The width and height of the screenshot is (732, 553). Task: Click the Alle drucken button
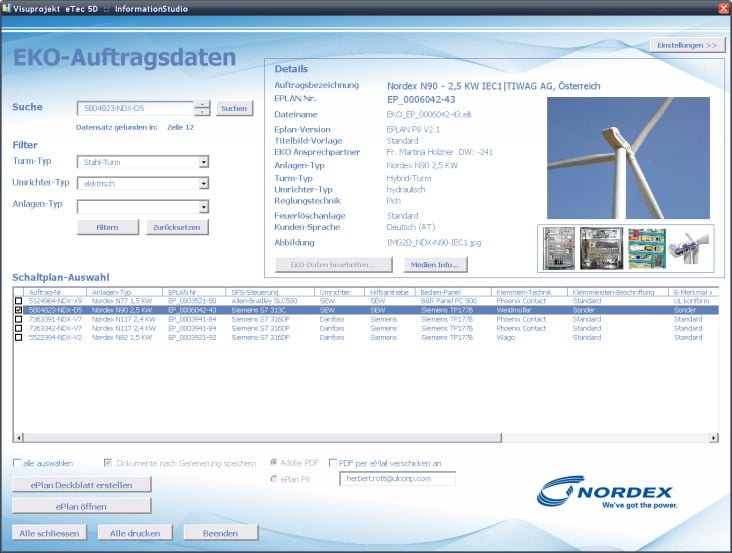coord(135,533)
